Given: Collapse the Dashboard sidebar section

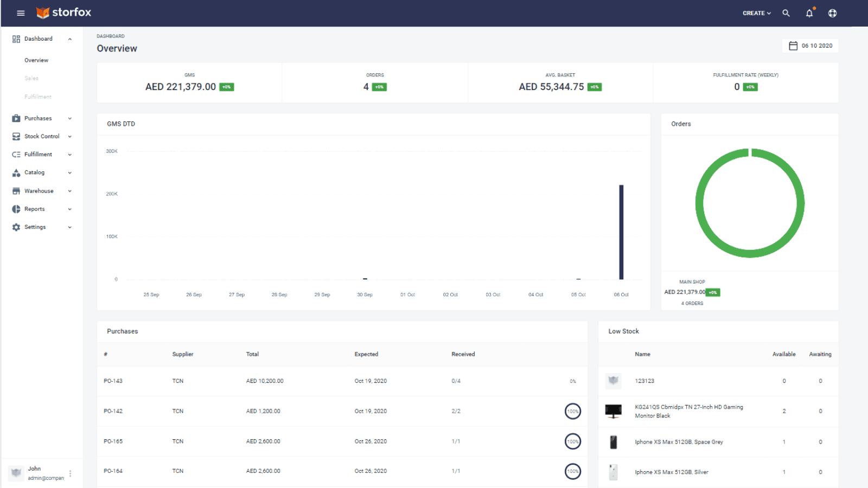Looking at the screenshot, I should (69, 38).
